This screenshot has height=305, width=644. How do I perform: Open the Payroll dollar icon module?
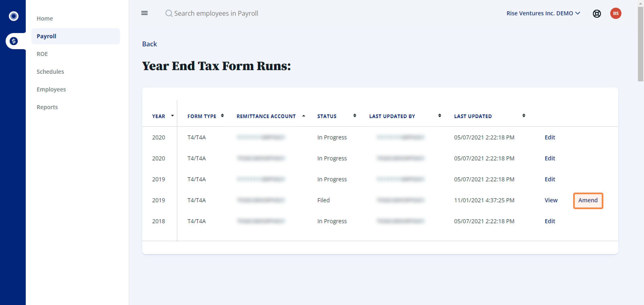click(x=13, y=41)
